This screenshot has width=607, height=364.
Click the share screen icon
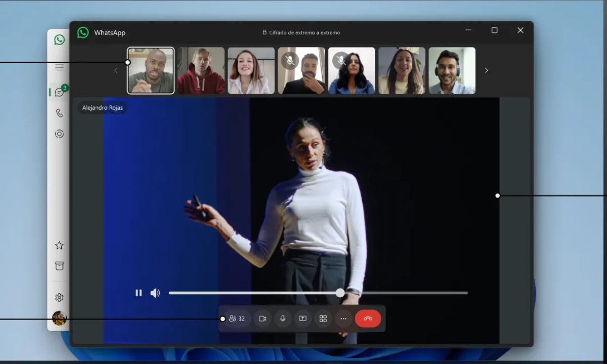click(303, 318)
